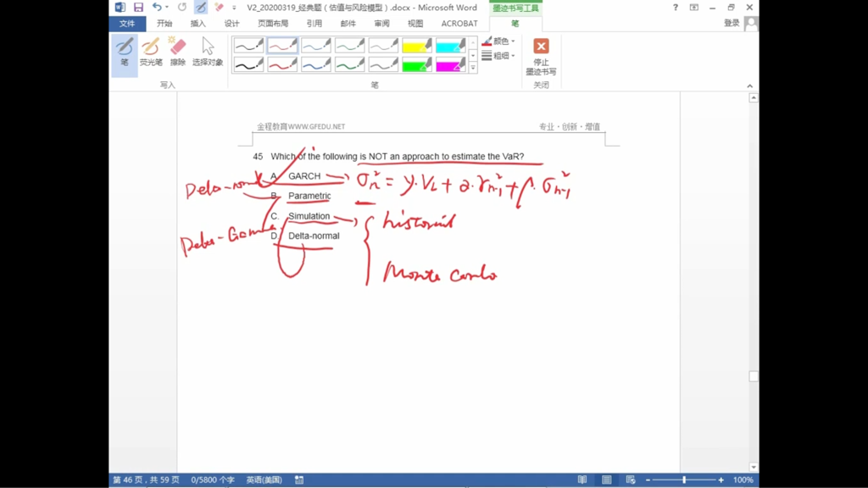
Task: Open the pen Thickness (粗细) dropdown
Action: pyautogui.click(x=498, y=55)
